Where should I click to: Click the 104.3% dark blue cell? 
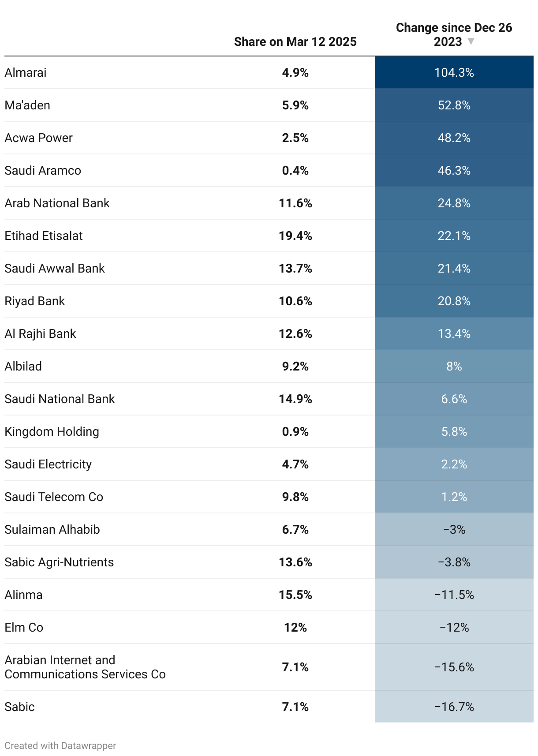454,72
